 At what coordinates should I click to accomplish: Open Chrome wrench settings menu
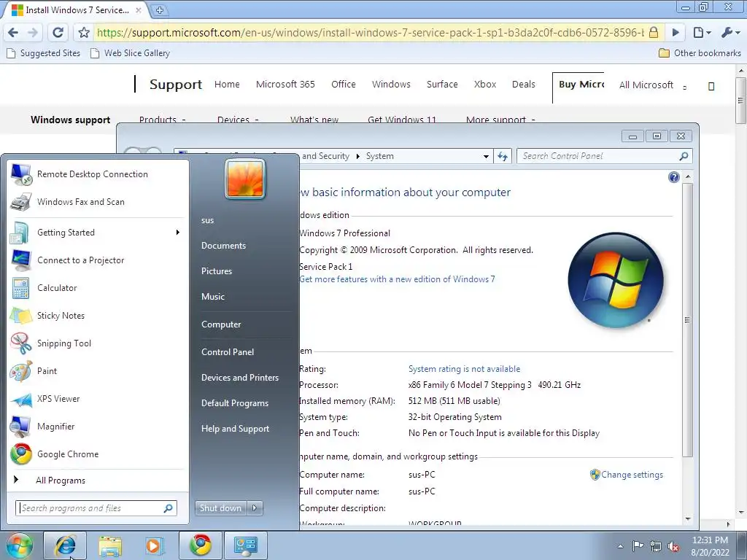729,32
